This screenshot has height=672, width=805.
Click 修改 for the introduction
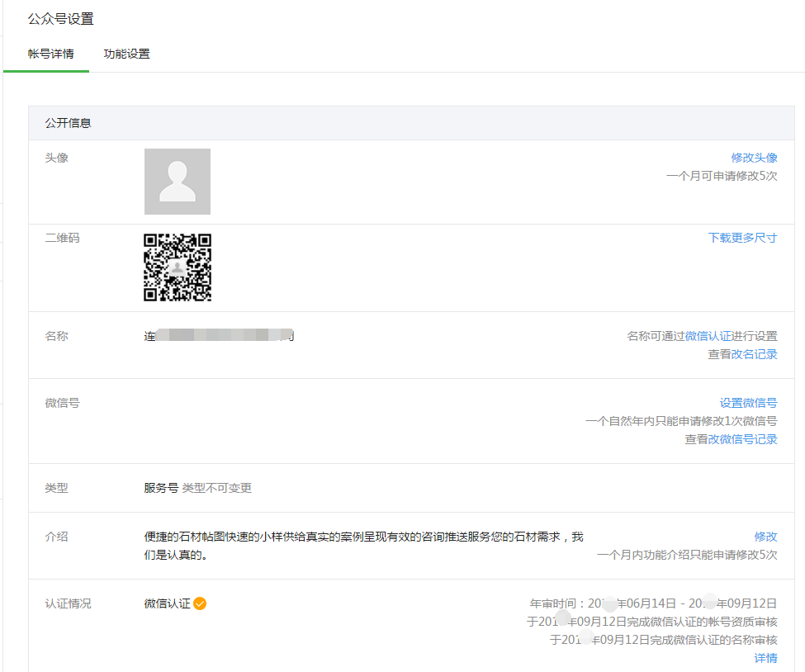tap(765, 537)
